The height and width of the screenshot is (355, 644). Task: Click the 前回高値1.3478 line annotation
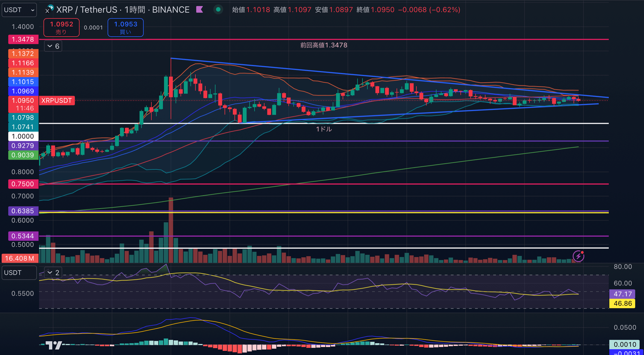tap(324, 45)
